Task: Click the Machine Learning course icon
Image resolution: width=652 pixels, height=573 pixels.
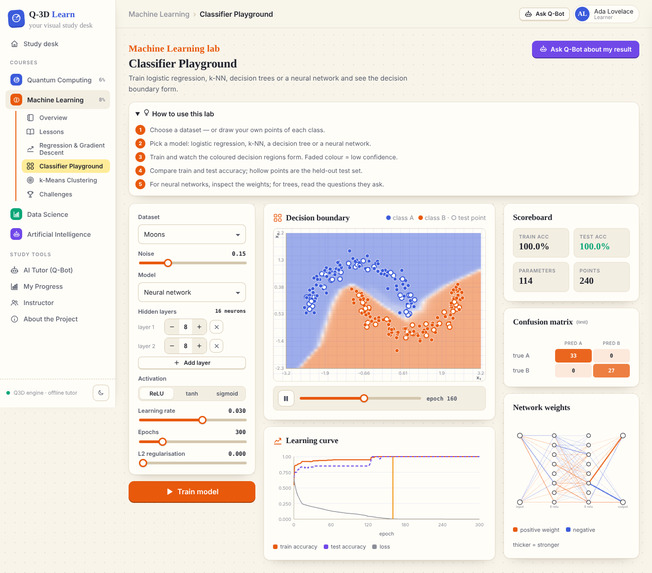Action: pos(16,100)
